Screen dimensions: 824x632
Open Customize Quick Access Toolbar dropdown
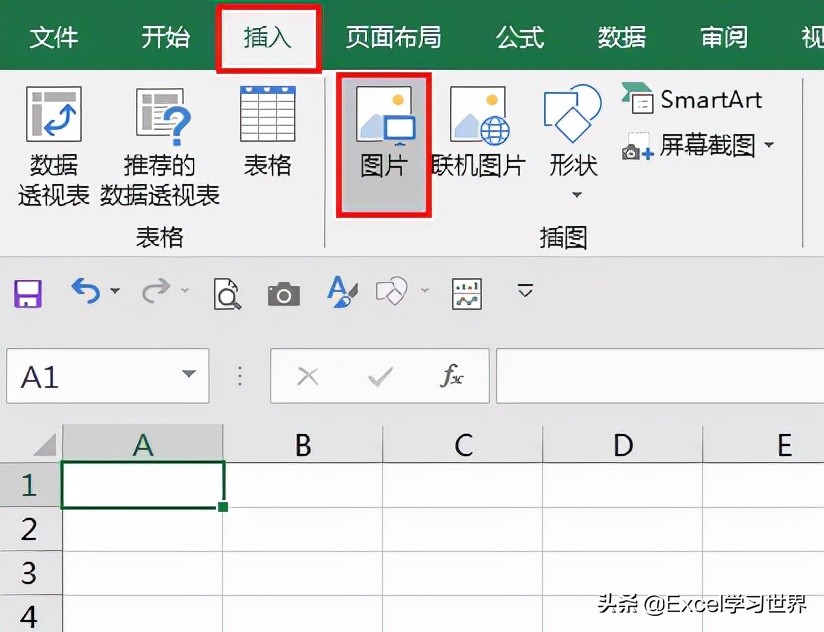[525, 290]
